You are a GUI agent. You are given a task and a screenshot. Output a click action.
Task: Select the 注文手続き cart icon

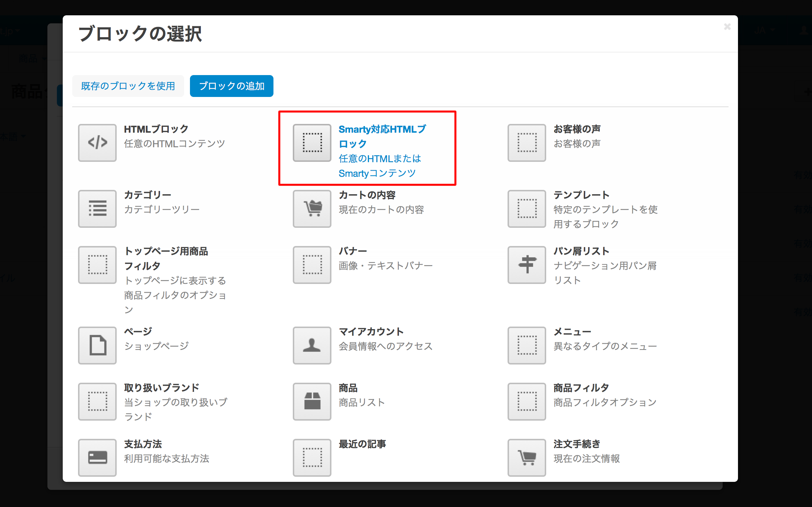[527, 457]
